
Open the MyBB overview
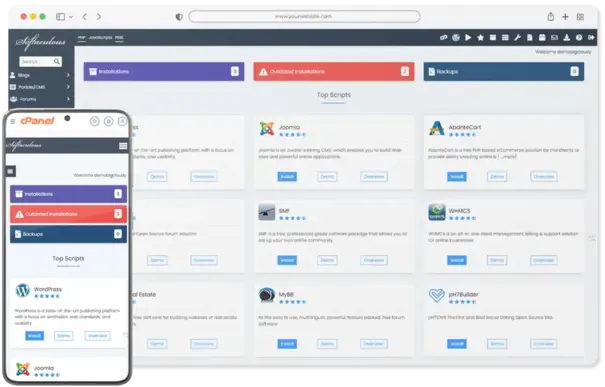[x=374, y=344]
